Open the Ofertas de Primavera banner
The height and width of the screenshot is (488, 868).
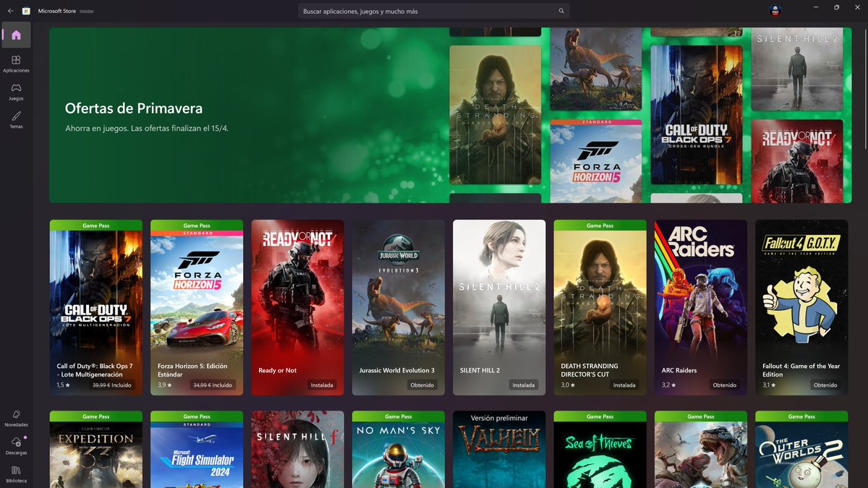[x=448, y=115]
